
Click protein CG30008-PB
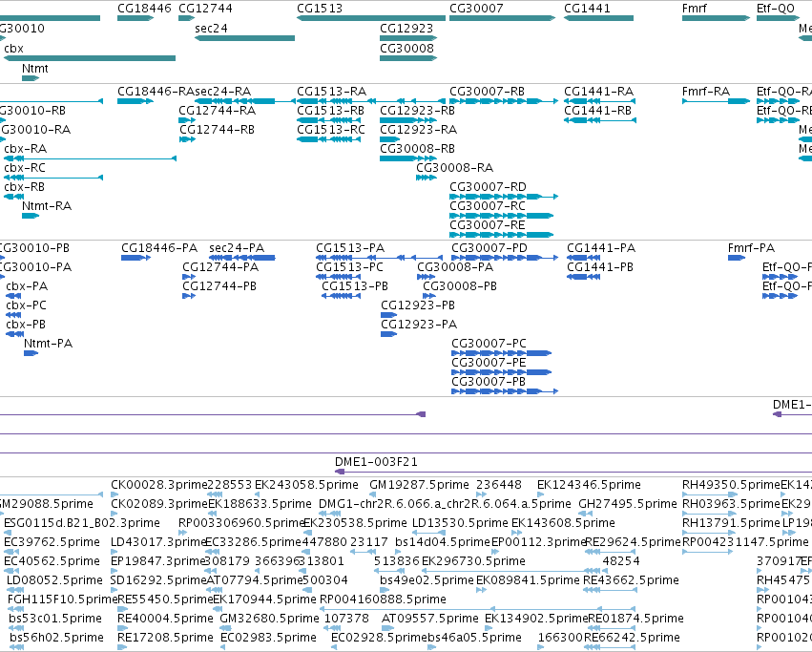coord(429,296)
